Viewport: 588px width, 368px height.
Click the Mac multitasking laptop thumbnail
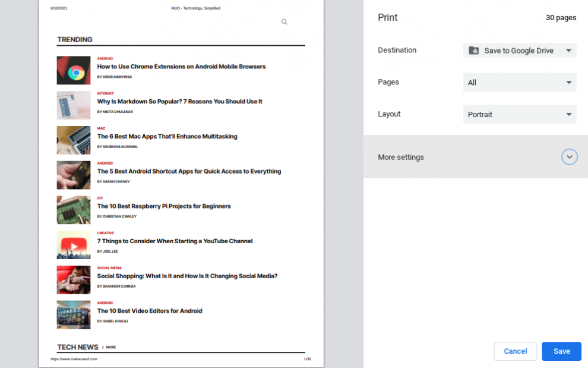pos(74,140)
